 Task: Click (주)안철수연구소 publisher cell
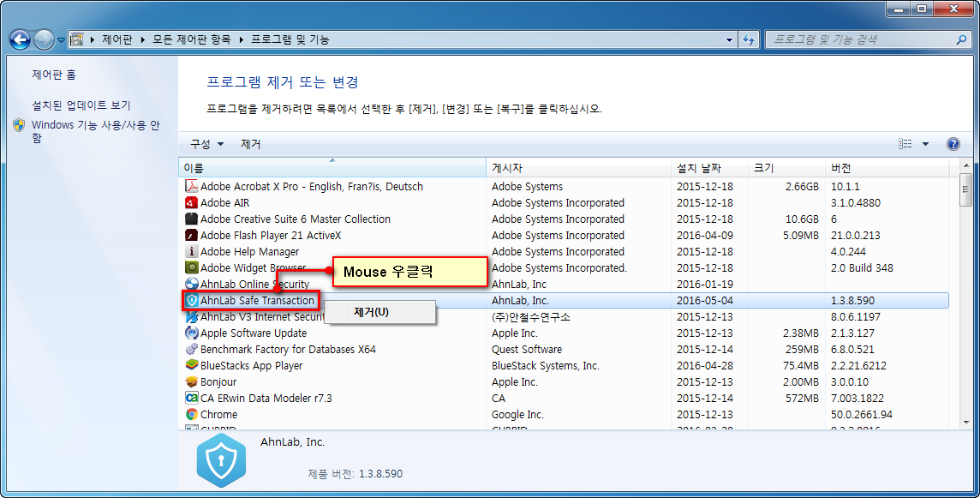(530, 316)
